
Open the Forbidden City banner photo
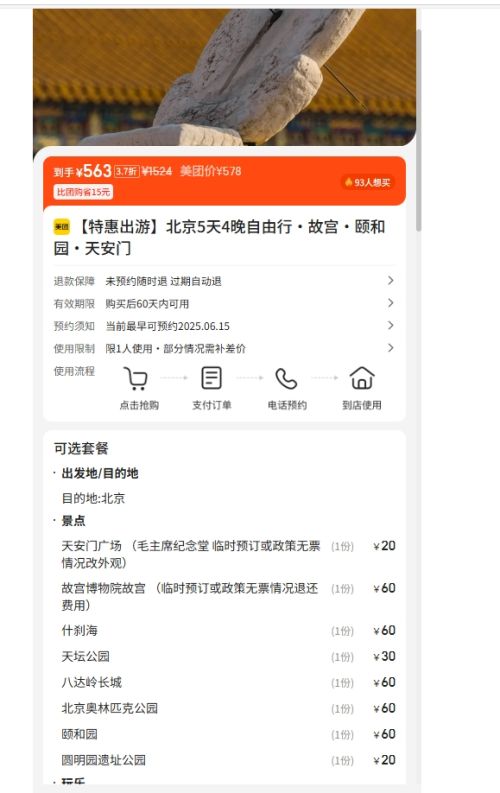tap(224, 77)
